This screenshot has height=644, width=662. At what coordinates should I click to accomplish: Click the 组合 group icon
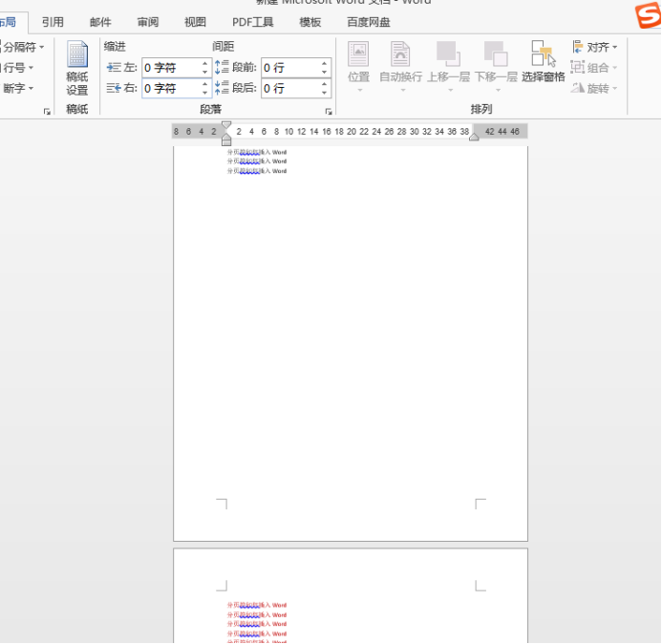click(x=577, y=68)
